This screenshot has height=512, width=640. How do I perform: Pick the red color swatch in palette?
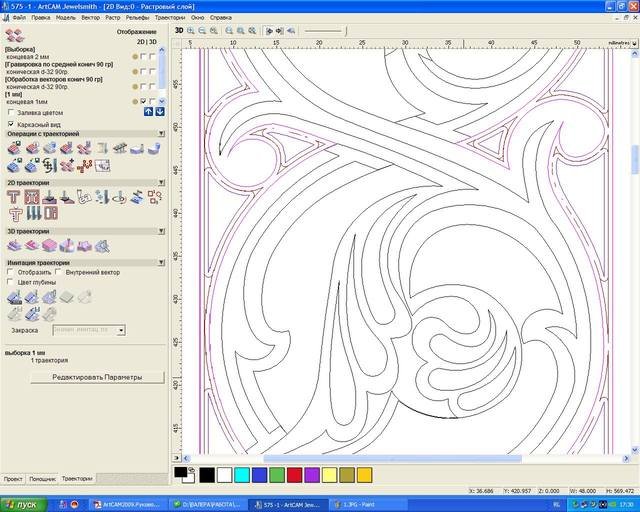tap(295, 473)
